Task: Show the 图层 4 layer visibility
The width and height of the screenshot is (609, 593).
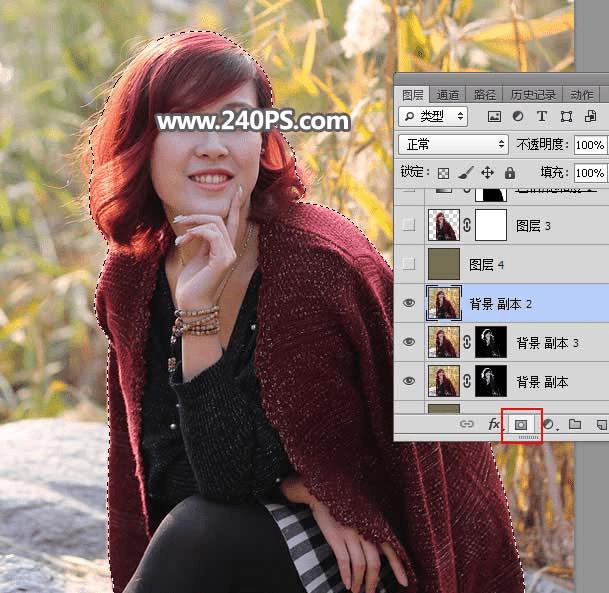Action: pos(409,264)
